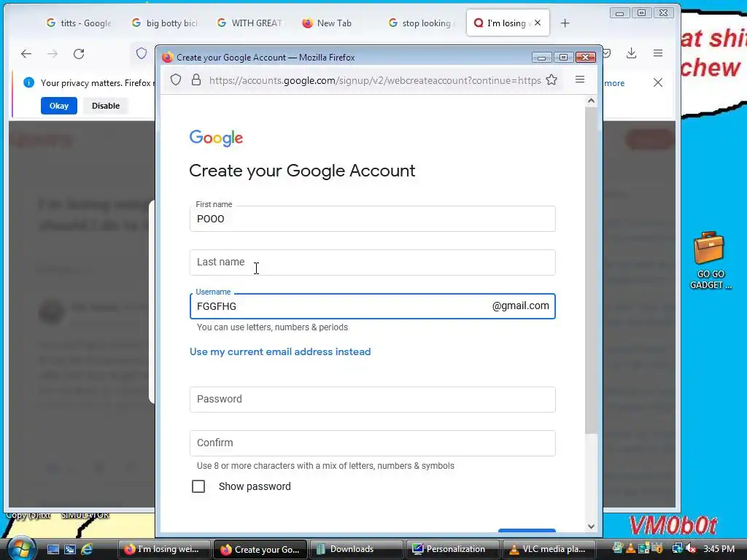The width and height of the screenshot is (747, 560).
Task: Toggle the Show password checkbox
Action: coord(198,486)
